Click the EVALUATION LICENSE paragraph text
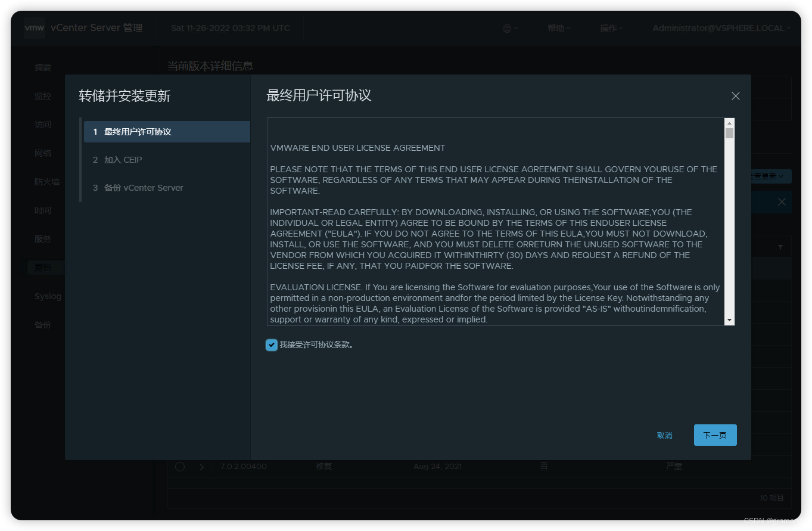Screen dimensions: 812x531 [x=495, y=303]
